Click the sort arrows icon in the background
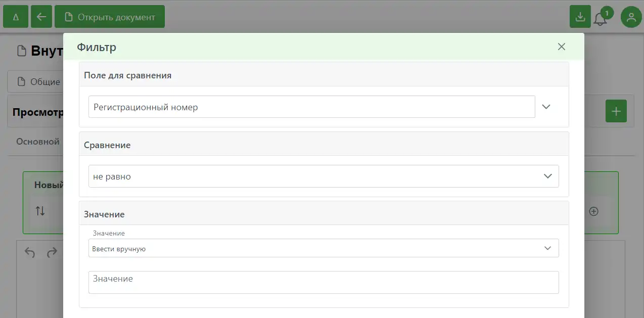 click(40, 211)
